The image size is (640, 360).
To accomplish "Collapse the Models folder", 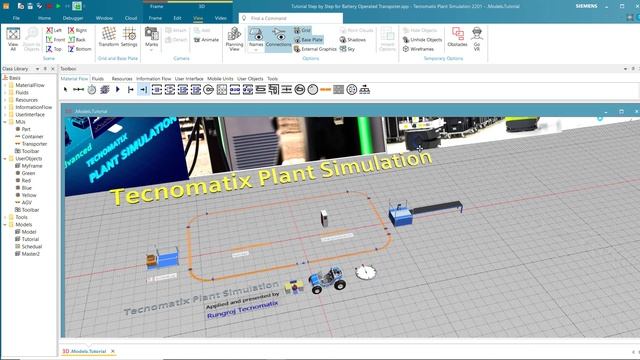I will pyautogui.click(x=5, y=224).
